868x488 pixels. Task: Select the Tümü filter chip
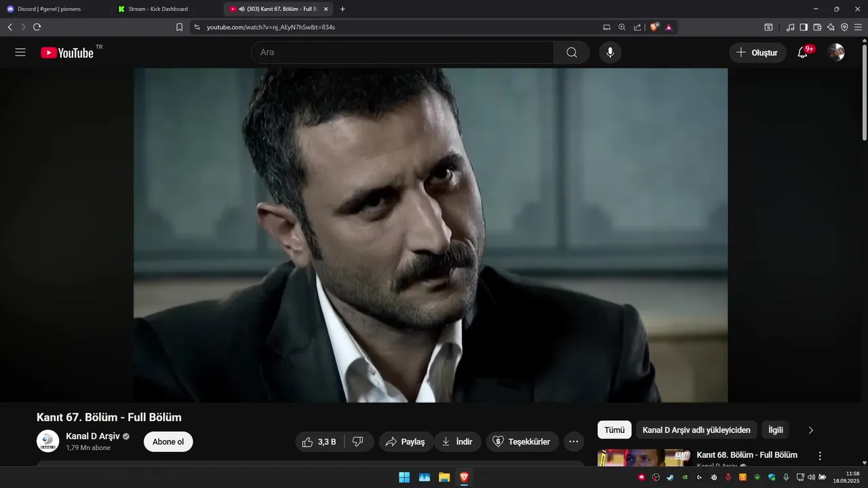click(x=614, y=430)
